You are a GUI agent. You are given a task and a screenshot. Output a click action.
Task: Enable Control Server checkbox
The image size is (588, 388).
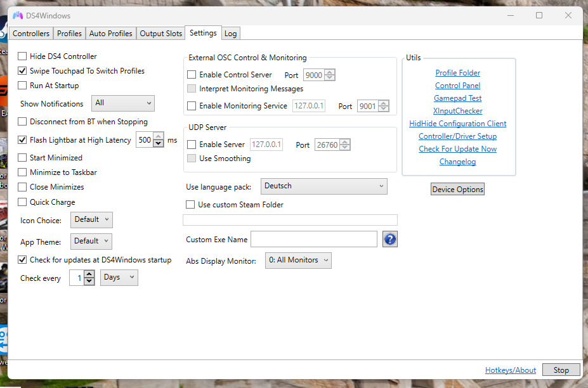pyautogui.click(x=192, y=75)
